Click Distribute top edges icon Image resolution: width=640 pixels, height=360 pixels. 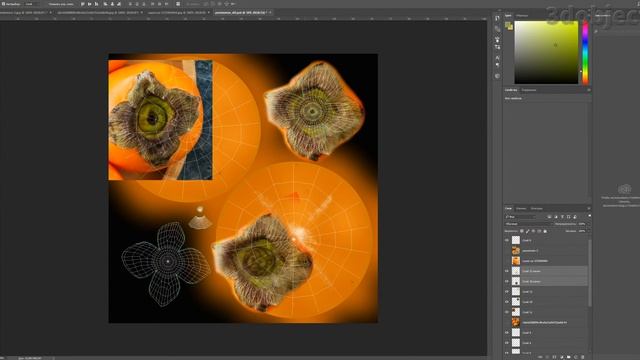click(x=130, y=4)
